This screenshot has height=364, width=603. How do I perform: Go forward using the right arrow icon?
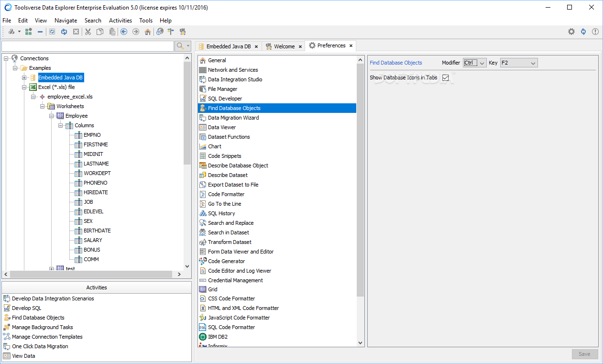[x=136, y=32]
